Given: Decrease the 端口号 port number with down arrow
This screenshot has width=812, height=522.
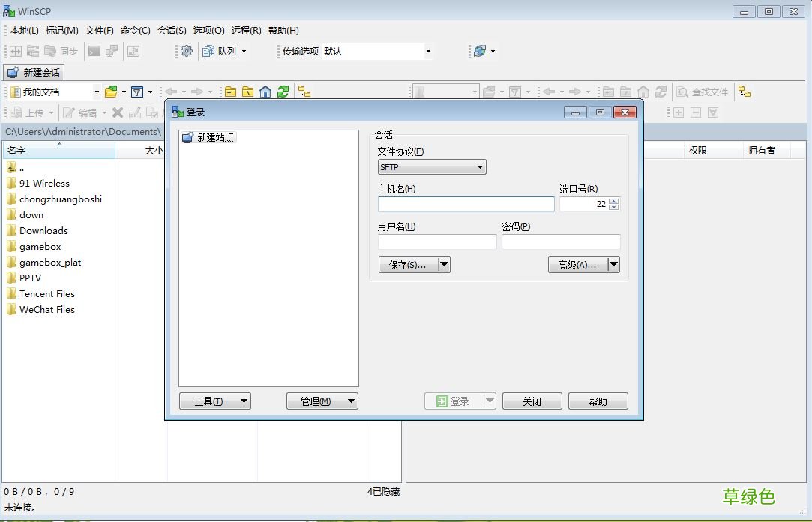Looking at the screenshot, I should click(x=613, y=207).
